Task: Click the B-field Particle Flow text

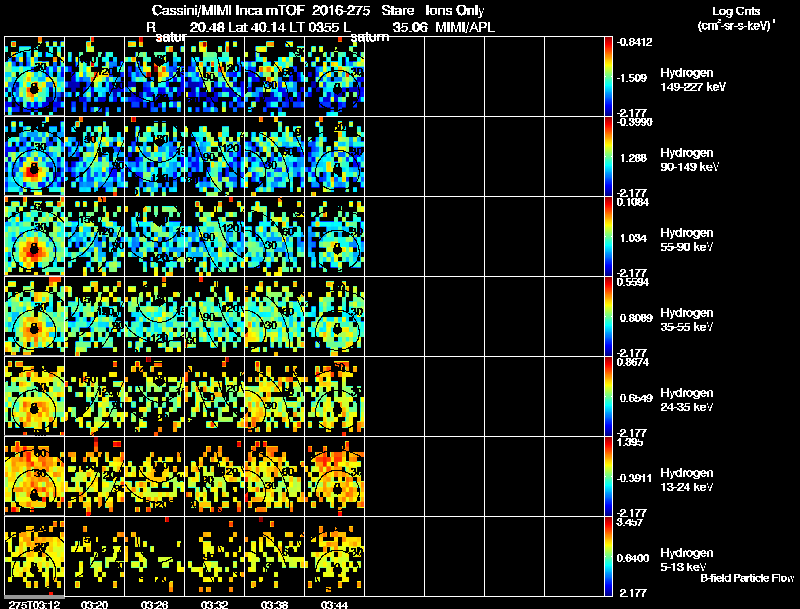Action: (746, 578)
